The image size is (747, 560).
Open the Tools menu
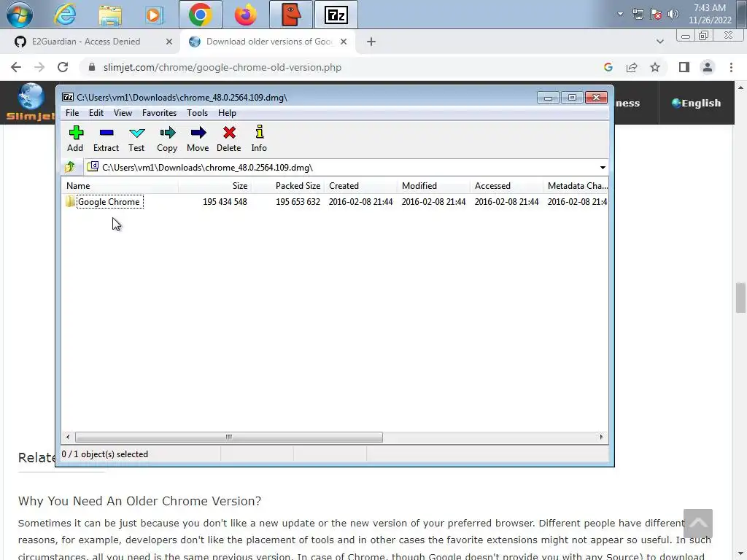(x=197, y=113)
